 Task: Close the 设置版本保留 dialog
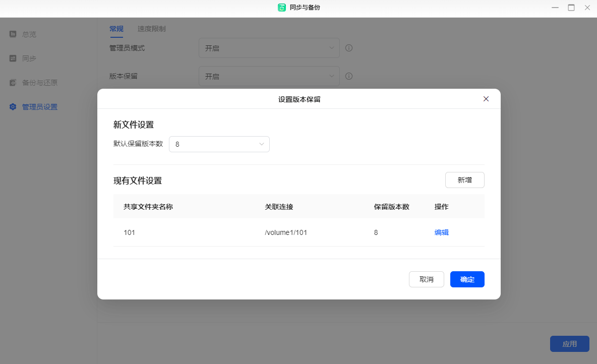486,99
